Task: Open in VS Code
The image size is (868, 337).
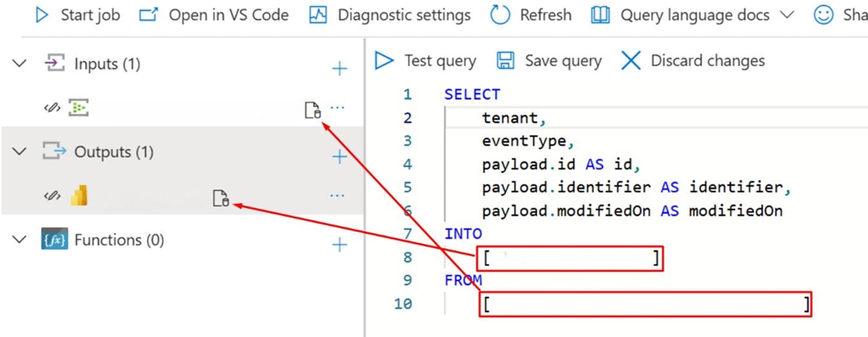Action: (x=214, y=15)
